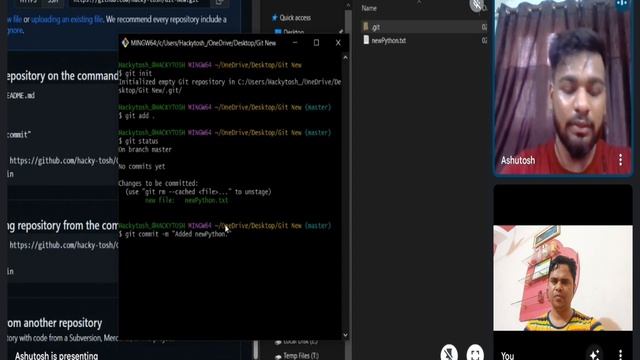
Task: Open options menu on the You video tile
Action: tap(620, 354)
